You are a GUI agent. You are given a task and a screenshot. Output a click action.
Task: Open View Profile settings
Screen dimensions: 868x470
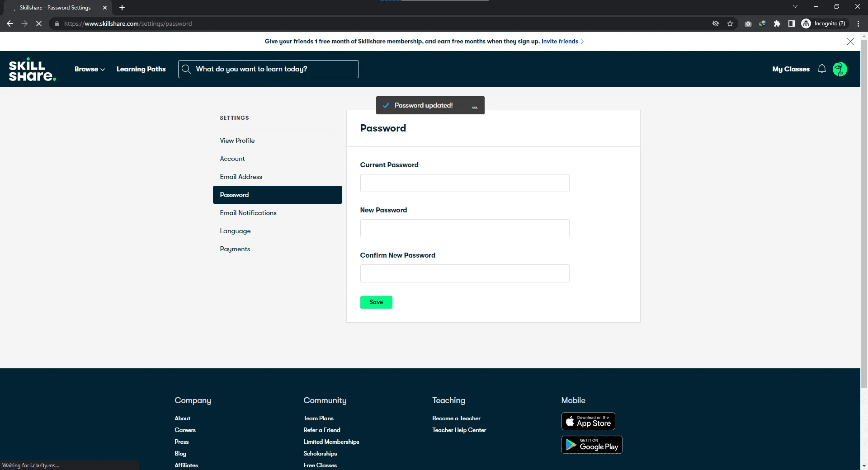[x=237, y=141]
